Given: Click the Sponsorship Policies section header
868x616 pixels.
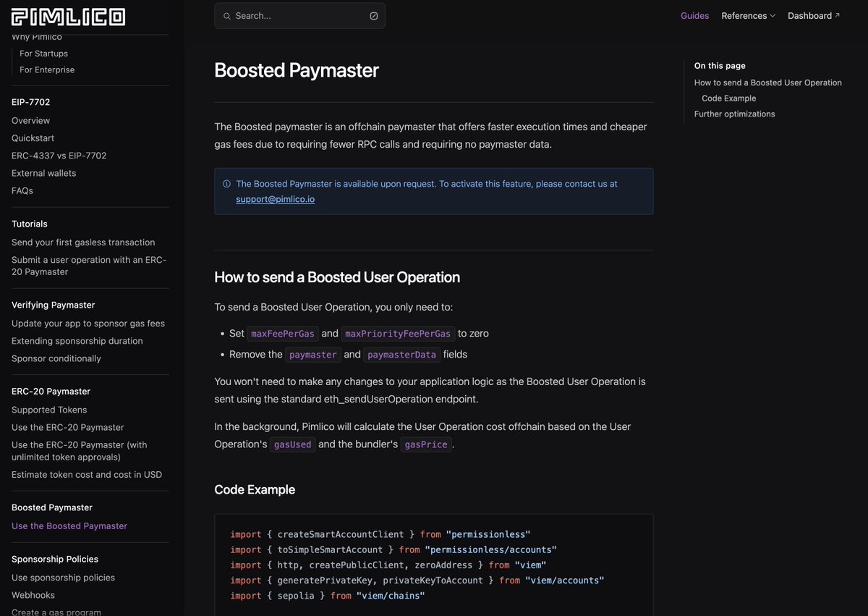Looking at the screenshot, I should pyautogui.click(x=55, y=560).
